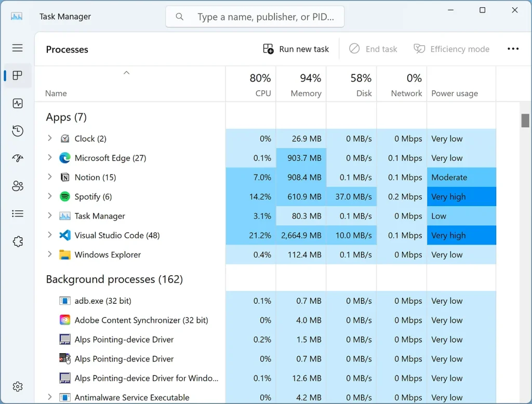This screenshot has width=532, height=404.
Task: Select Microsoft Edge's 903.7 MB memory cell
Action: tap(301, 158)
